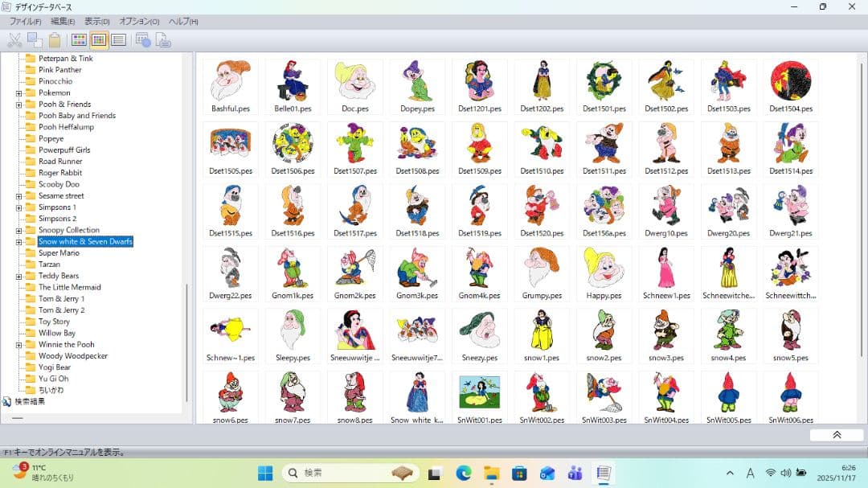The width and height of the screenshot is (868, 488).
Task: Click the Paste clipboard toolbar icon
Action: pos(55,40)
